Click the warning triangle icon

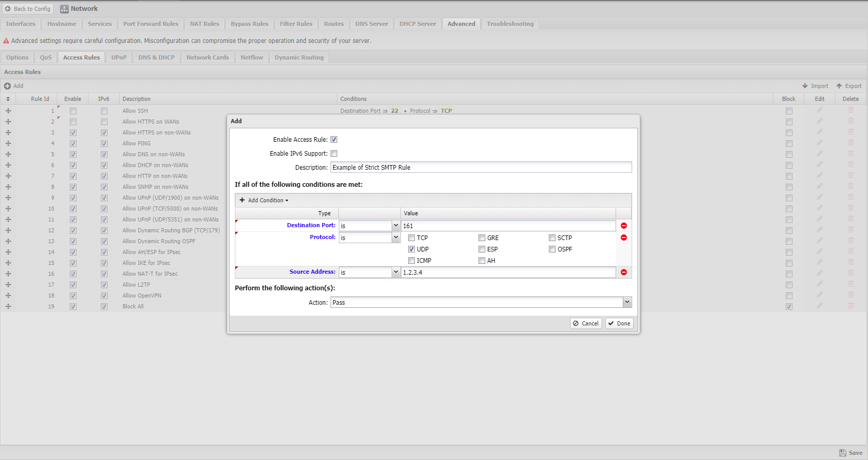(6, 41)
